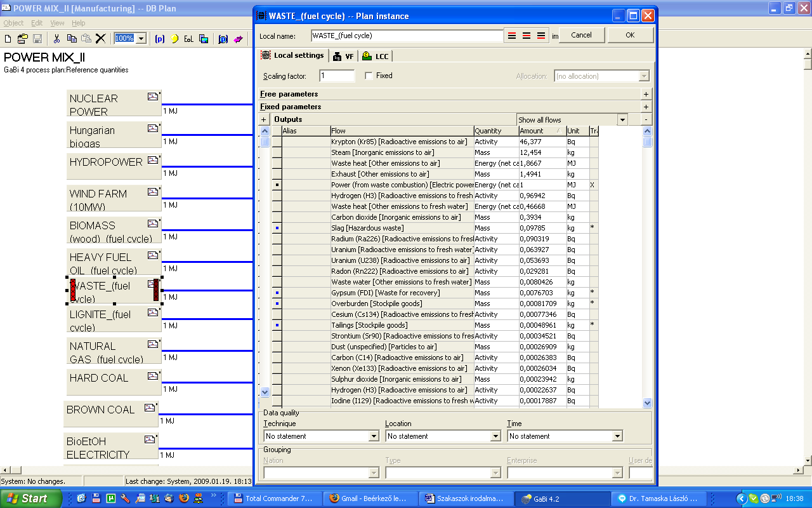
Task: Open Firefox from the quick launch bar
Action: click(x=184, y=498)
